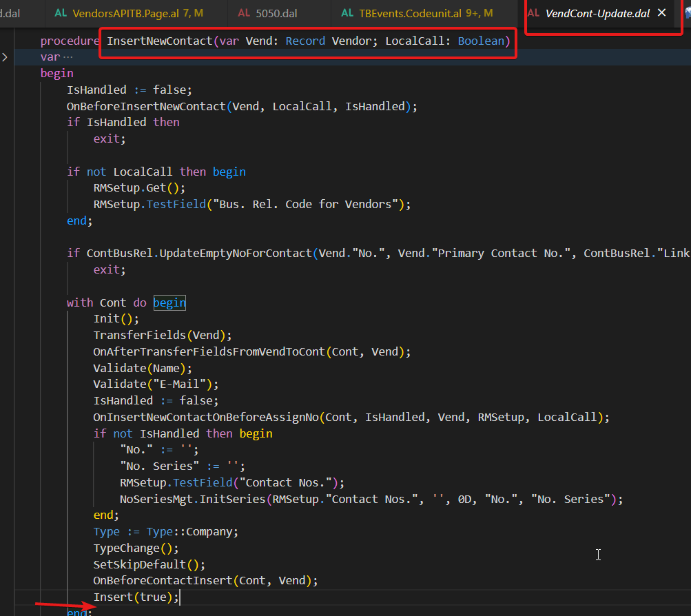Screen dimensions: 691x616
Task: Click the InsertNewContact procedure name
Action: [x=161, y=41]
